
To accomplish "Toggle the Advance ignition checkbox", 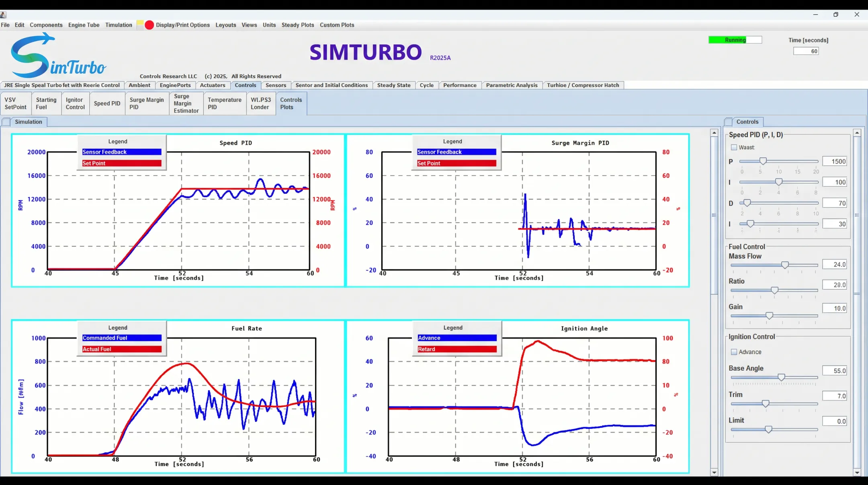I will 734,352.
